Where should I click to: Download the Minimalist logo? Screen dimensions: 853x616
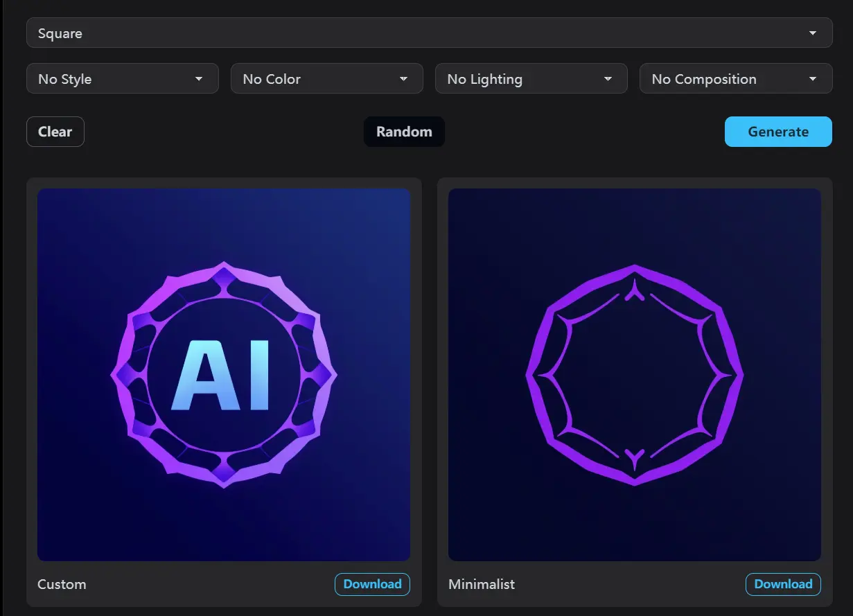[783, 584]
